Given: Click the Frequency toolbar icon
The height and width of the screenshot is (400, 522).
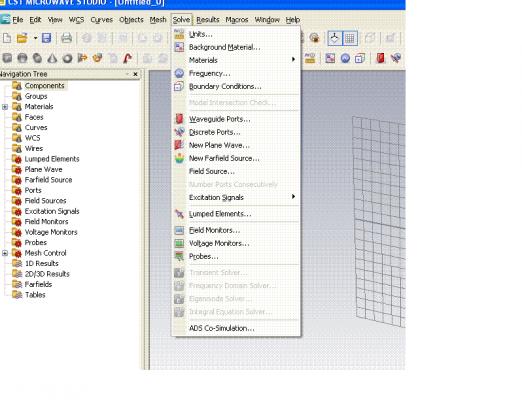Looking at the screenshot, I should tap(345, 58).
